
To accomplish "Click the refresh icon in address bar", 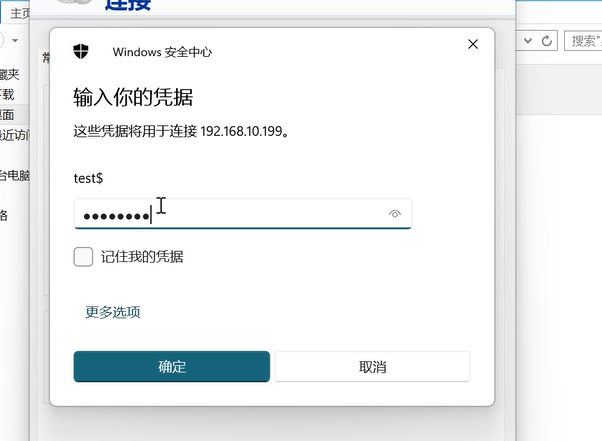I will click(x=547, y=41).
